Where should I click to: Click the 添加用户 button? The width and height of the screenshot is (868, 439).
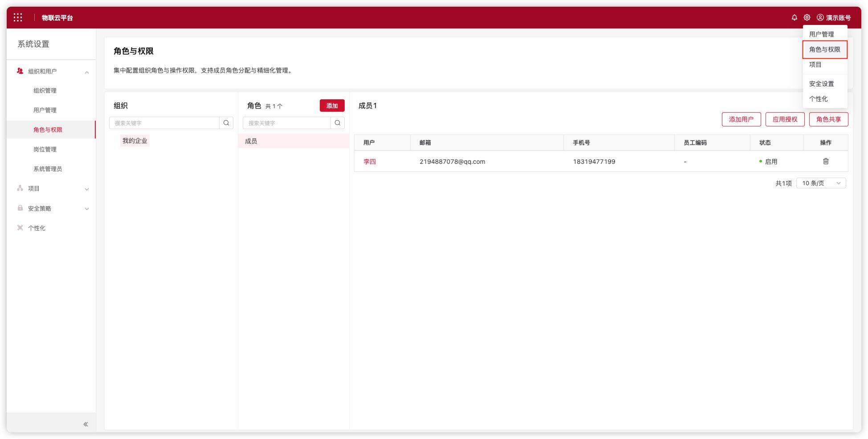tap(741, 119)
